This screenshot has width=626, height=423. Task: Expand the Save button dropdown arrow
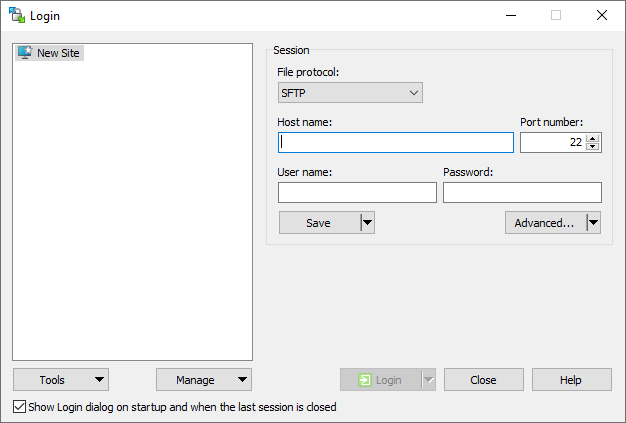[367, 223]
